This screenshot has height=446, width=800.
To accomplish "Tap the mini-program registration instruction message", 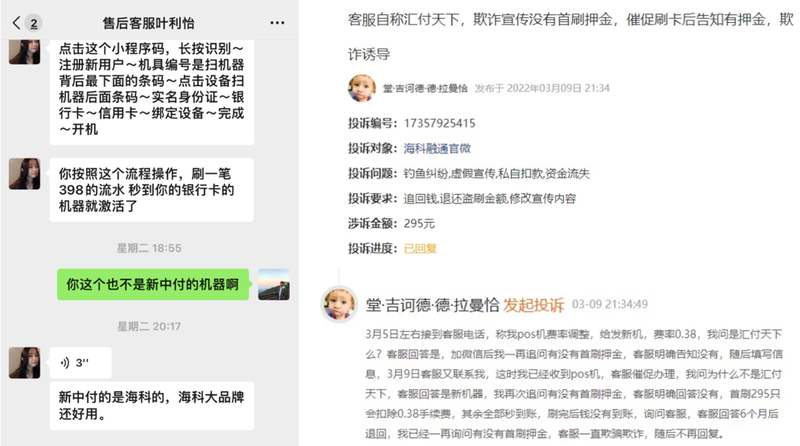I will 152,89.
